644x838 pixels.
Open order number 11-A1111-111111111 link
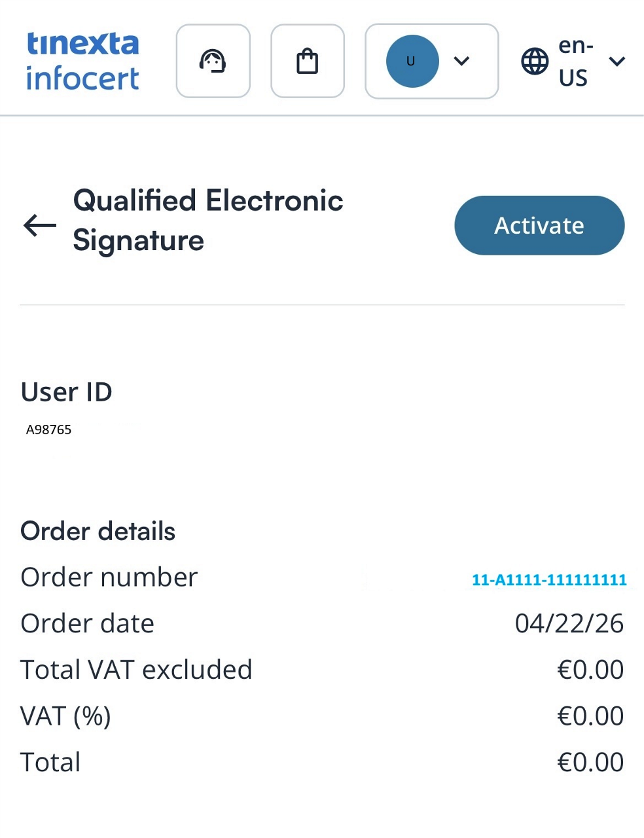pos(549,579)
